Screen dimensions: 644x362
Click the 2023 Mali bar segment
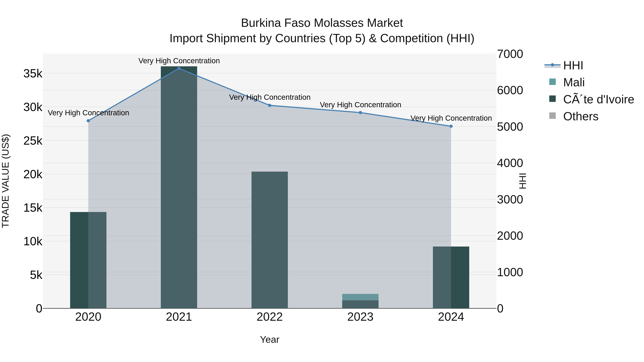click(360, 297)
